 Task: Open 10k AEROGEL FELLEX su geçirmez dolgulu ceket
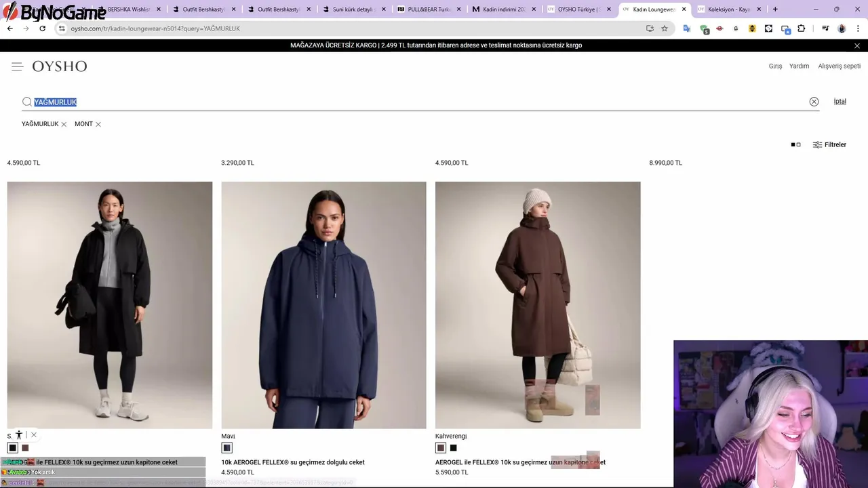click(x=293, y=462)
